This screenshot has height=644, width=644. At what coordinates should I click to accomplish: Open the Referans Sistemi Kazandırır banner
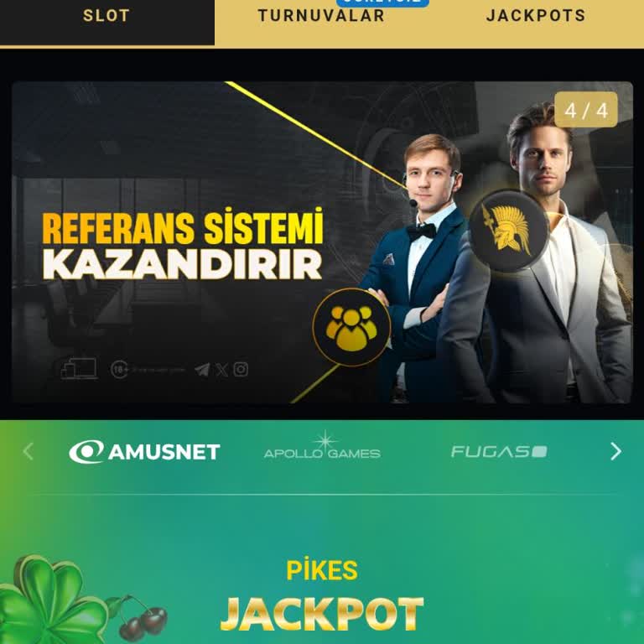[322, 242]
